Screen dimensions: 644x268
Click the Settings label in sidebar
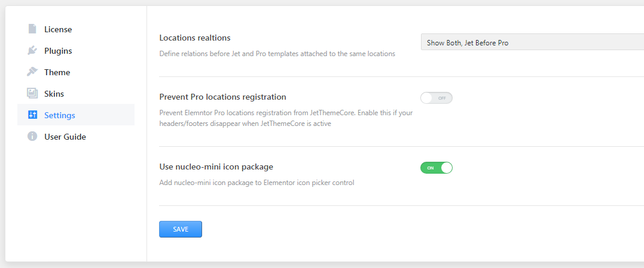(x=60, y=115)
